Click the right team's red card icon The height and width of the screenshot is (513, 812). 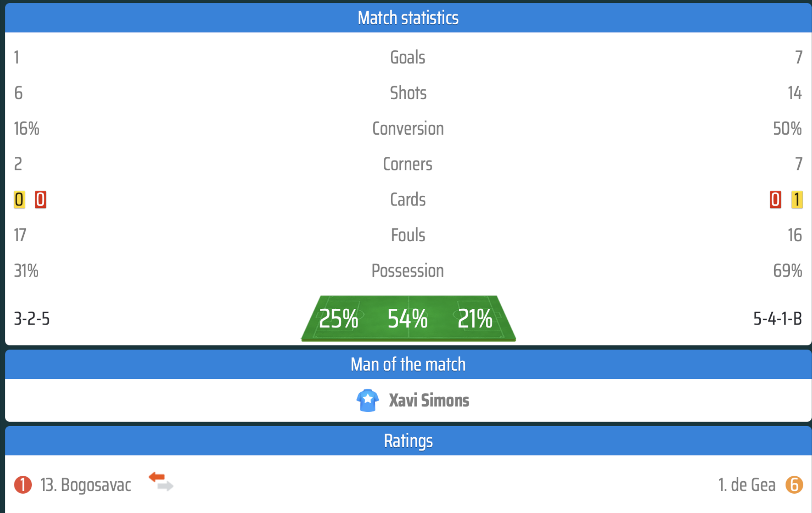click(x=775, y=200)
